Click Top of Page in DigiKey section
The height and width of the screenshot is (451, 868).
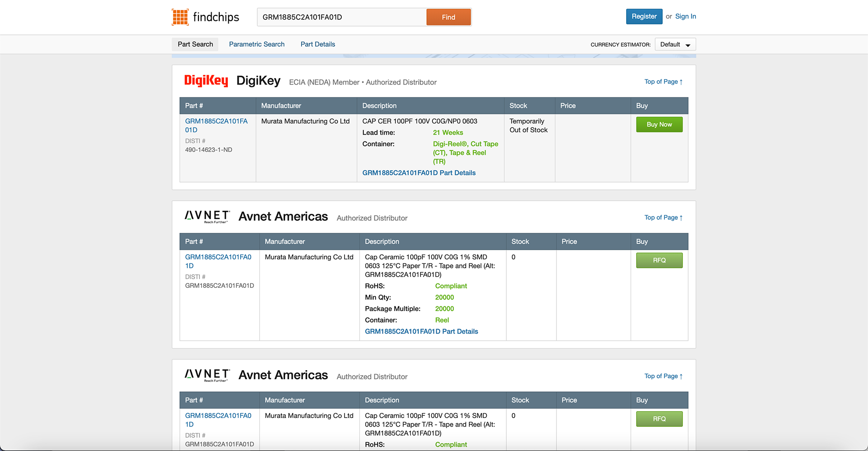click(664, 82)
